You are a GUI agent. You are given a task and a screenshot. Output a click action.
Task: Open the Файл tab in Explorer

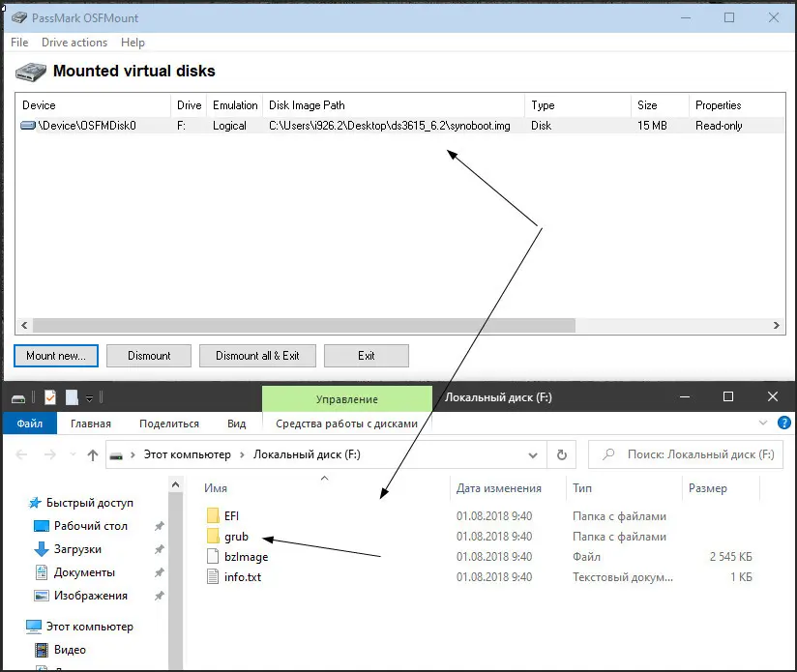29,424
